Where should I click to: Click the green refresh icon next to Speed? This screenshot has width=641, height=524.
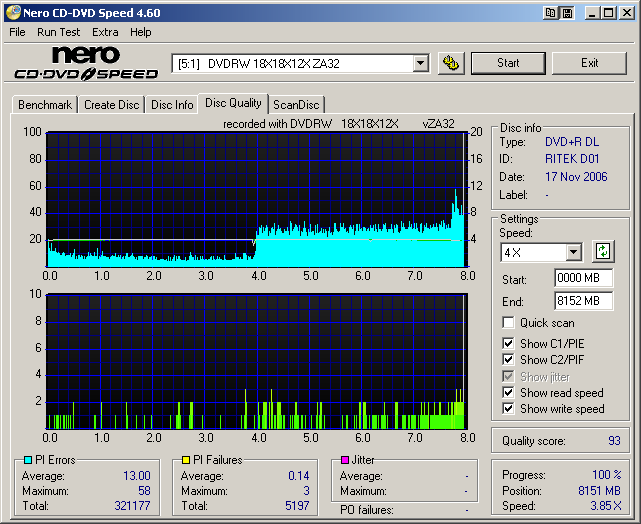(602, 251)
